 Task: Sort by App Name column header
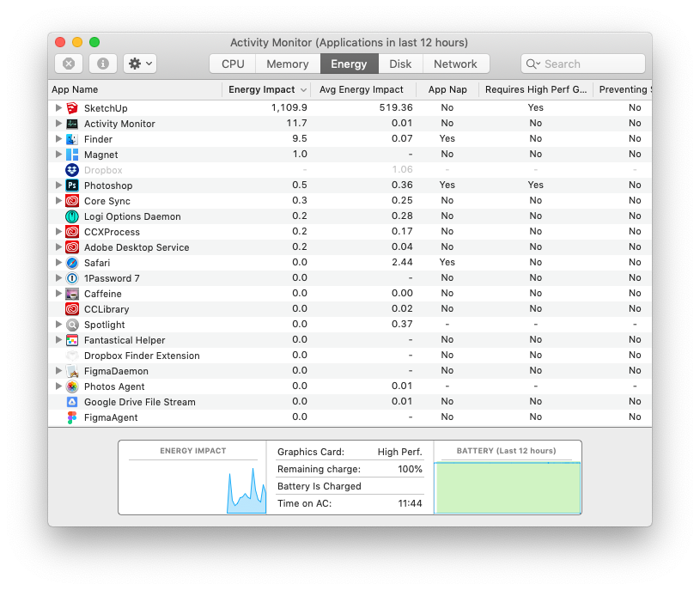click(135, 89)
